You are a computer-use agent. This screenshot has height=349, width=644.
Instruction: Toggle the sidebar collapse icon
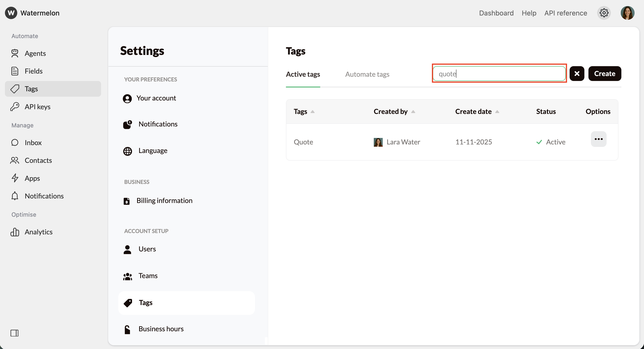[15, 333]
